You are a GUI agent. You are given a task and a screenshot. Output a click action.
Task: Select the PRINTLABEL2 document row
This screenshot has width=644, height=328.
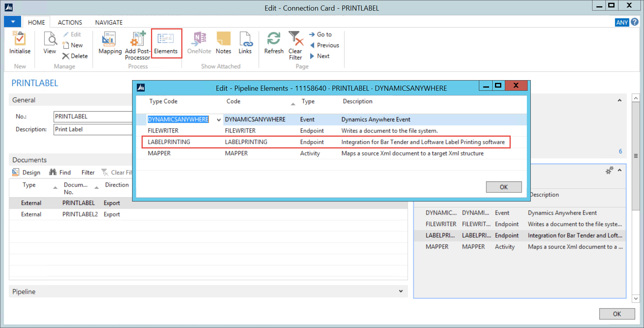pyautogui.click(x=208, y=214)
